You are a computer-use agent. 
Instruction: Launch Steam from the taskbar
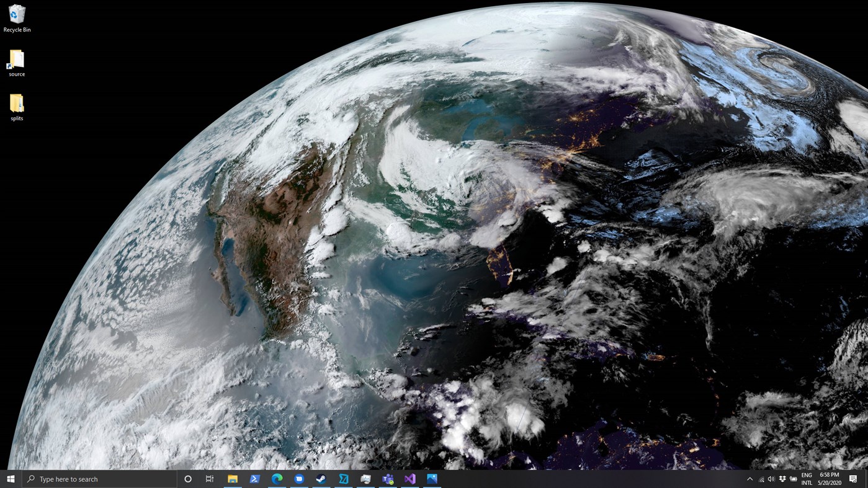coord(320,479)
